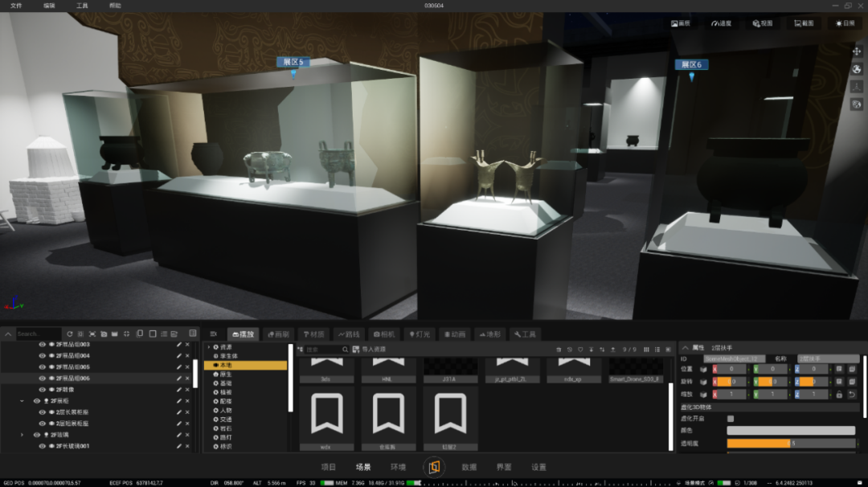Click the edit pencil for 2F展品组003
Screen dimensions: 868x487
[178, 344]
